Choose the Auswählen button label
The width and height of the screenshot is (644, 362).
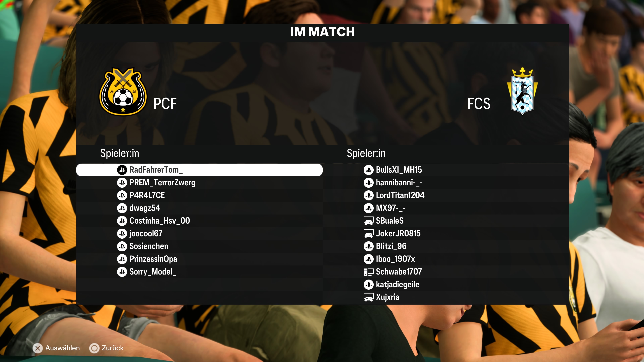(63, 348)
